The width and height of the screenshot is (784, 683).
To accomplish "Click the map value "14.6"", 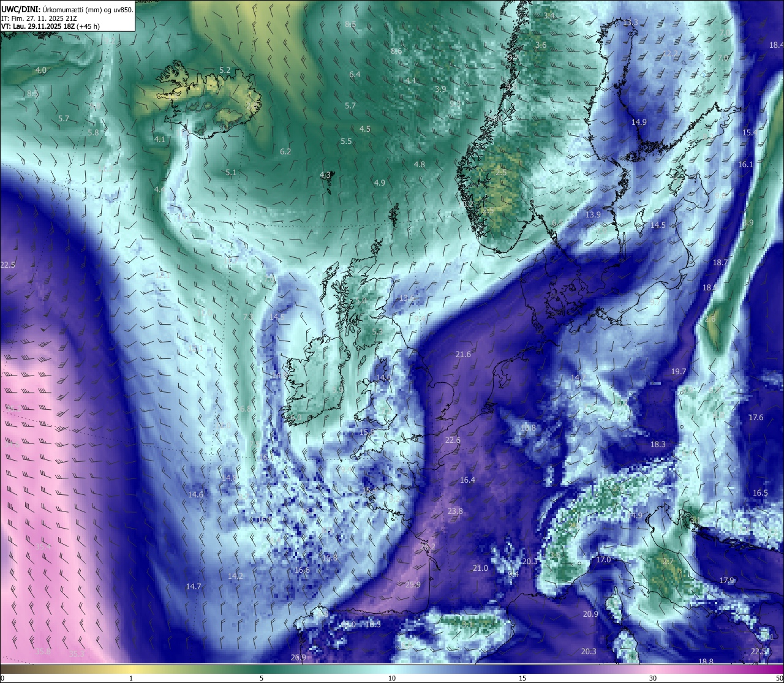I will point(195,495).
